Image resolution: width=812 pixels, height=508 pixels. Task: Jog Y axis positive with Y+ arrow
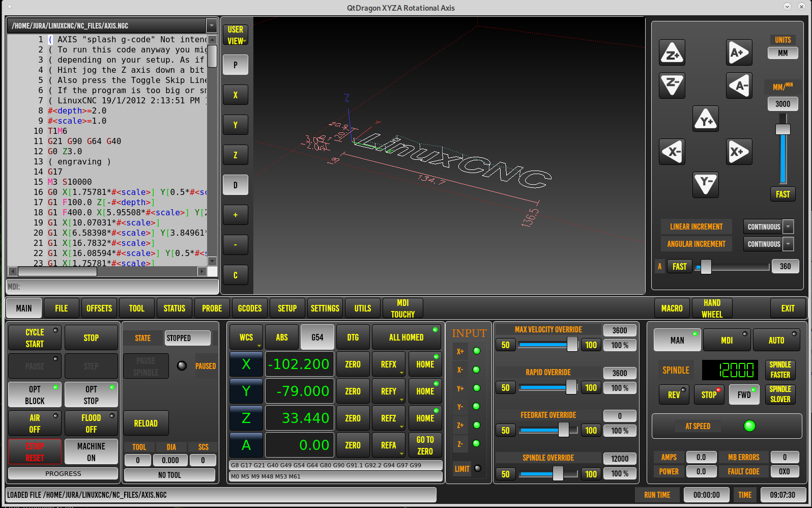(706, 119)
